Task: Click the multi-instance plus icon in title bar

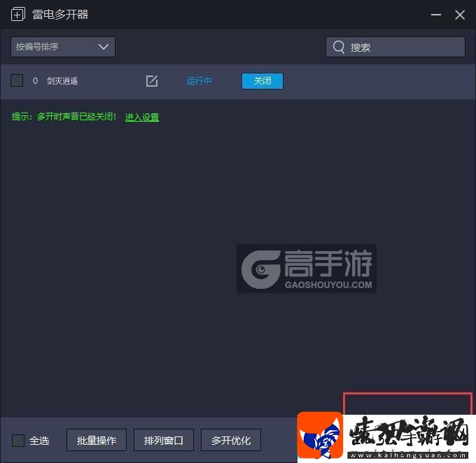Action: click(17, 14)
